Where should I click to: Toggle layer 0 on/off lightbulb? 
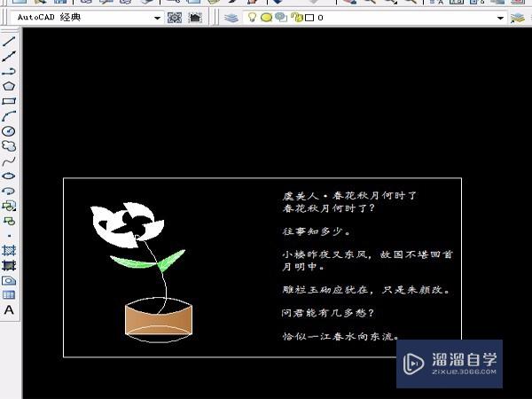252,17
